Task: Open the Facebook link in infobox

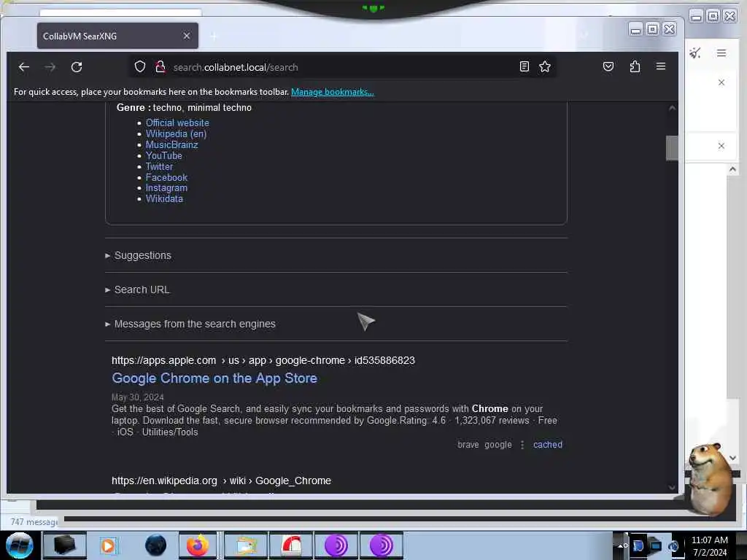Action: [166, 178]
